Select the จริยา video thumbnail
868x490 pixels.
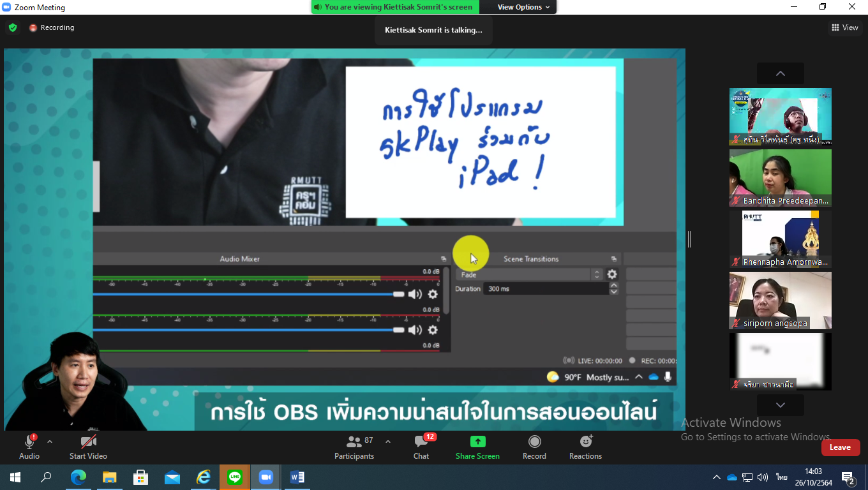(x=781, y=362)
